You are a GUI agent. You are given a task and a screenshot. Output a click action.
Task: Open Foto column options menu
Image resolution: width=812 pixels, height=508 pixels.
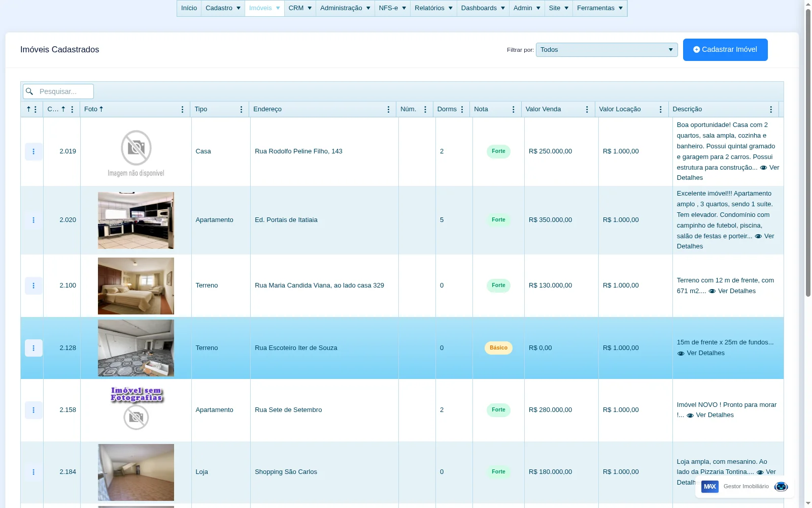[183, 109]
